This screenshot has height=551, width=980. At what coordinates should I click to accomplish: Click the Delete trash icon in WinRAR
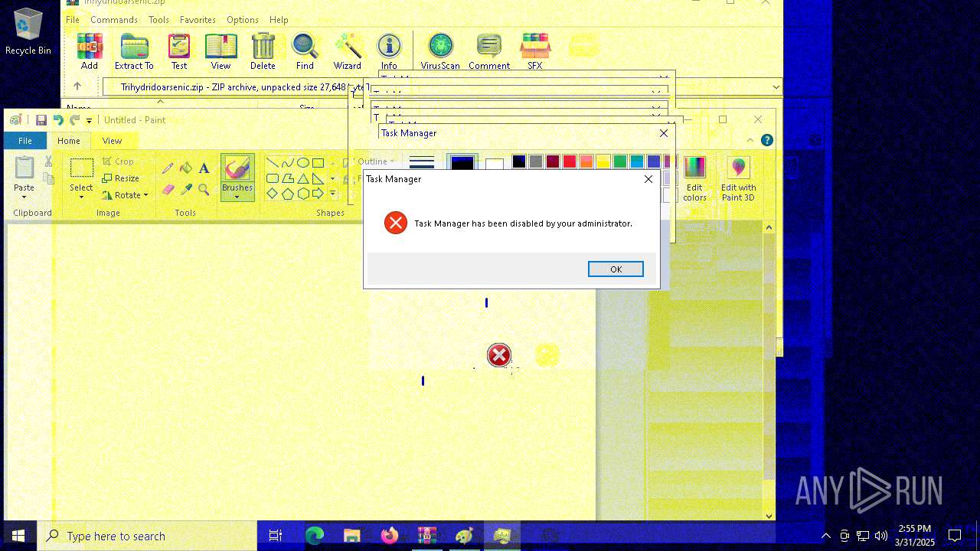(x=263, y=52)
